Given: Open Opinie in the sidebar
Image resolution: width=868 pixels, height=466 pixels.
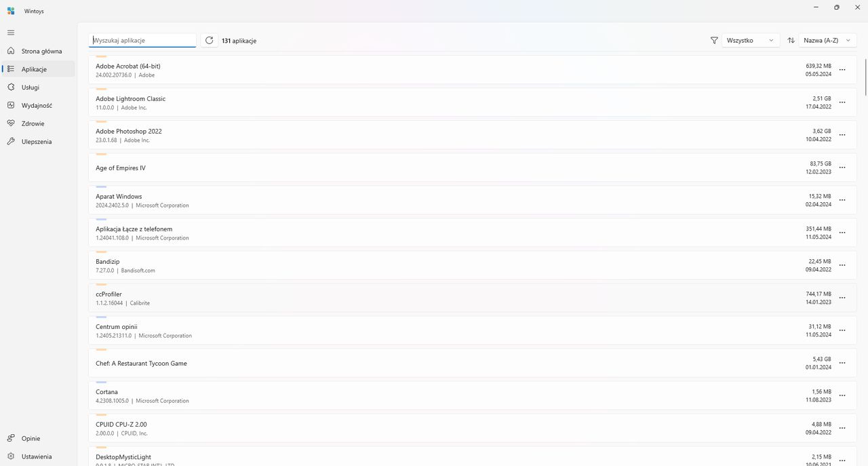Looking at the screenshot, I should [x=39, y=438].
